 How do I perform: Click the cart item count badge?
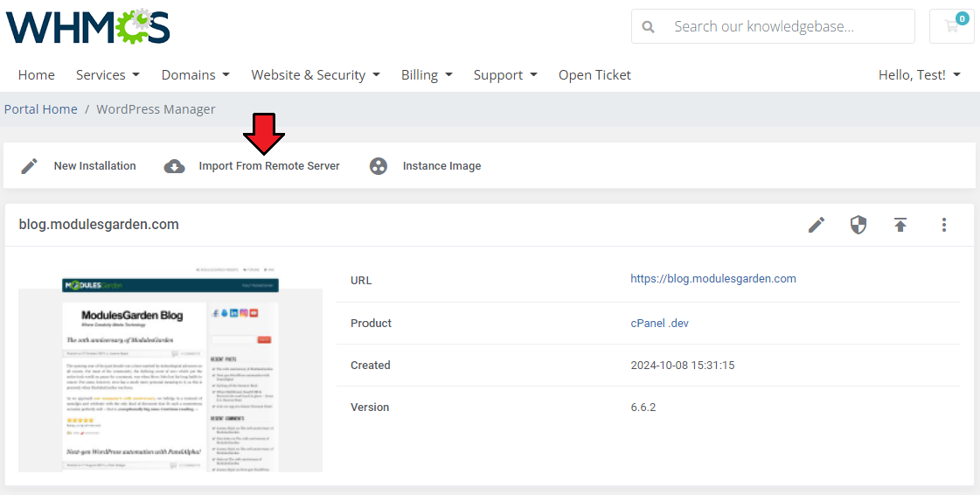tap(963, 18)
